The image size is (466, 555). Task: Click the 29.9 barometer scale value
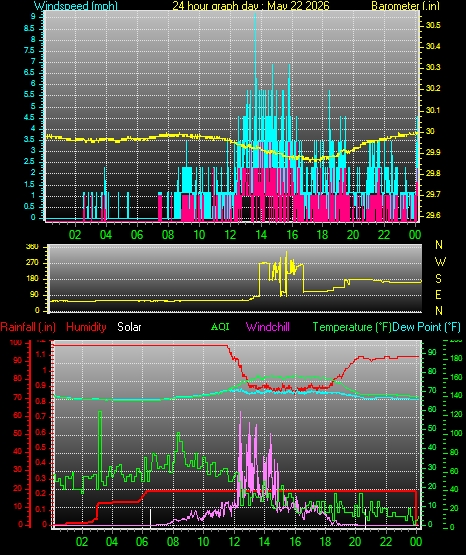click(x=433, y=152)
